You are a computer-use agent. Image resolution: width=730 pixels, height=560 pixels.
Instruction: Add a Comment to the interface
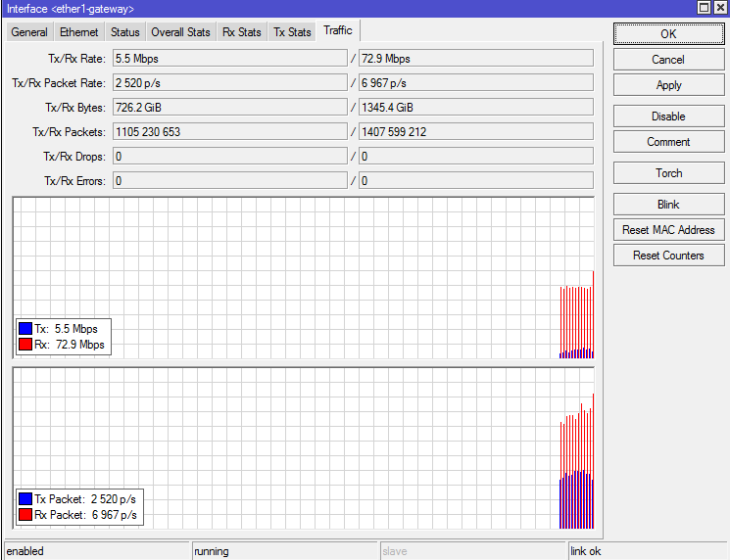point(668,142)
